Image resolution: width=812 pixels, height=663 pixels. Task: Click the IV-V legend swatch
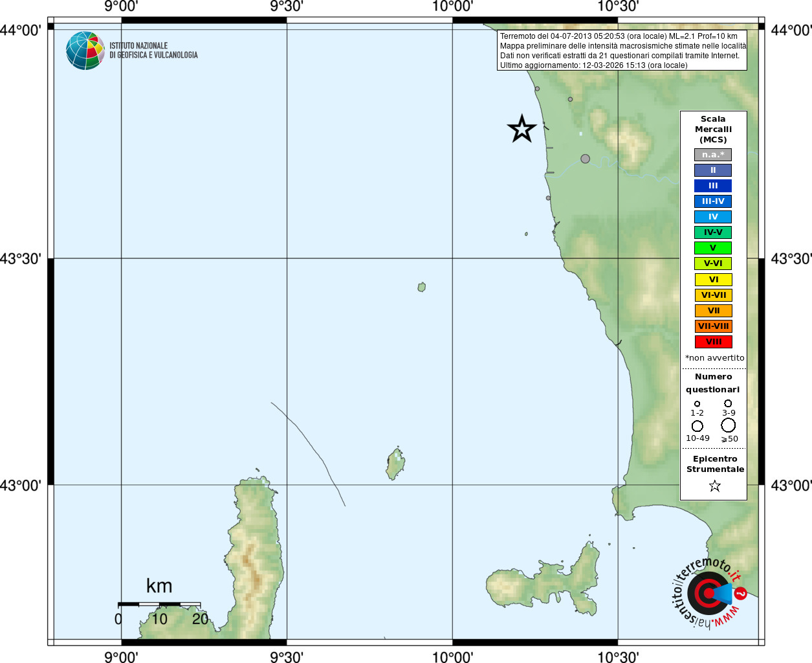713,232
